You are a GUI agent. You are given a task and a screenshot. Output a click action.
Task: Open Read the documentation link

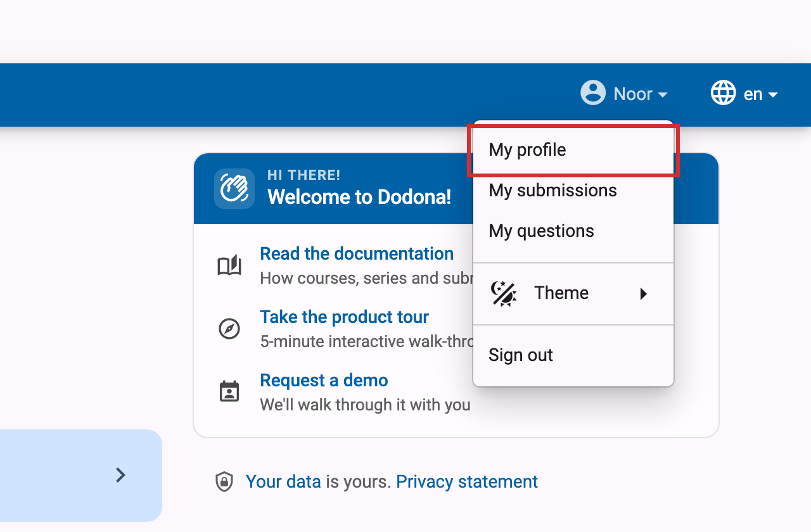click(x=357, y=253)
